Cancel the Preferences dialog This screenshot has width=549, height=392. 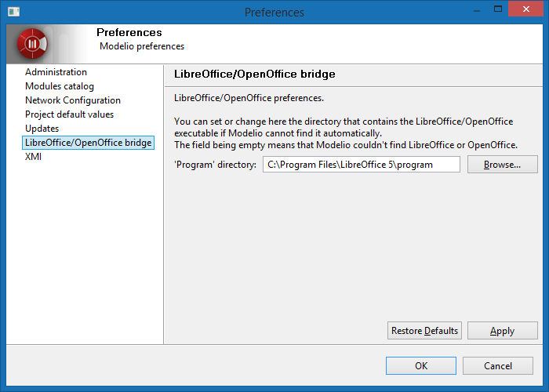[x=497, y=365]
